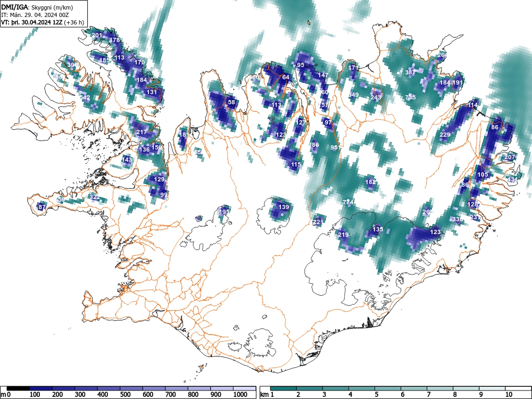Click the '100' label on the metre scale
This screenshot has width=532, height=399.
click(35, 395)
